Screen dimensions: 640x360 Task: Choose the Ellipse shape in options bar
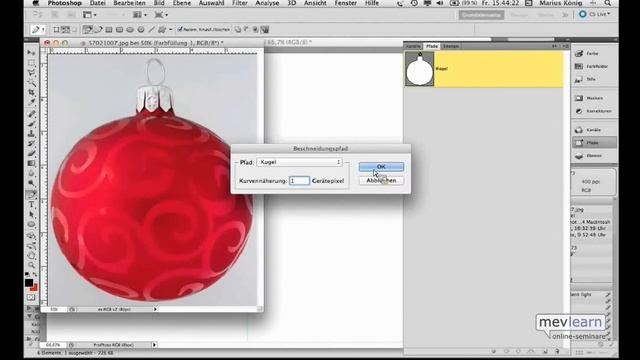130,29
